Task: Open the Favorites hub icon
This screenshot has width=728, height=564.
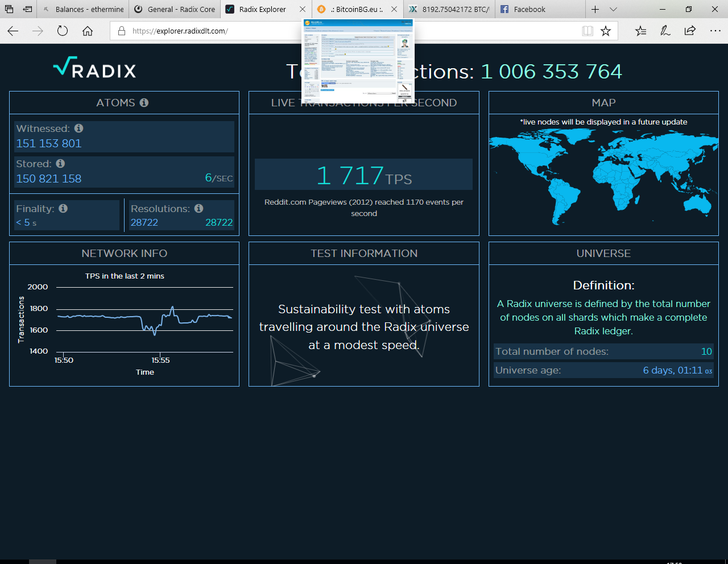Action: [x=640, y=31]
